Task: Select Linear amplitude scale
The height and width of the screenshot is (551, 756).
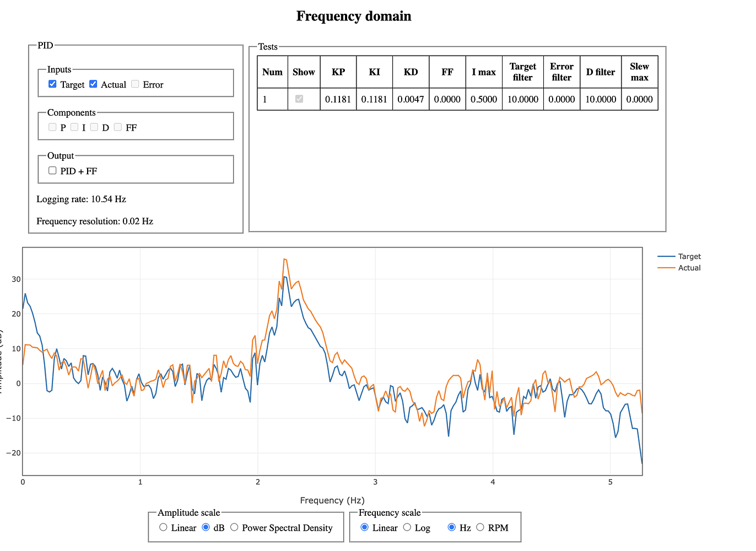Action: click(163, 527)
